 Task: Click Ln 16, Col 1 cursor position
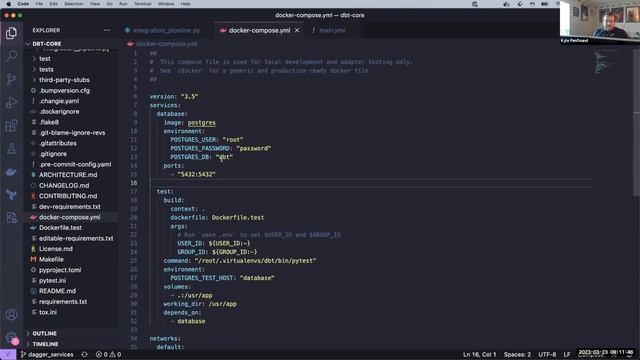coord(480,354)
